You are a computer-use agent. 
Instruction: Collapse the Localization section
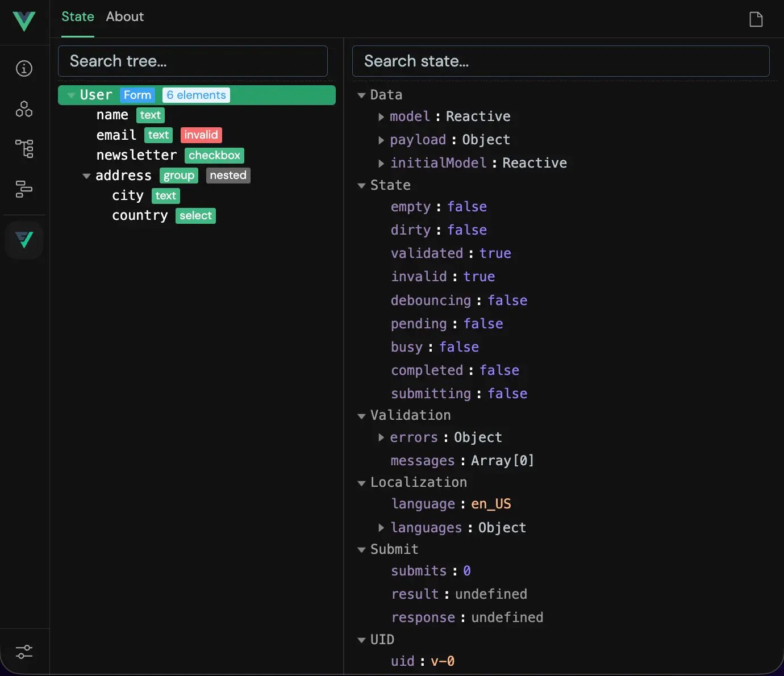(x=361, y=483)
